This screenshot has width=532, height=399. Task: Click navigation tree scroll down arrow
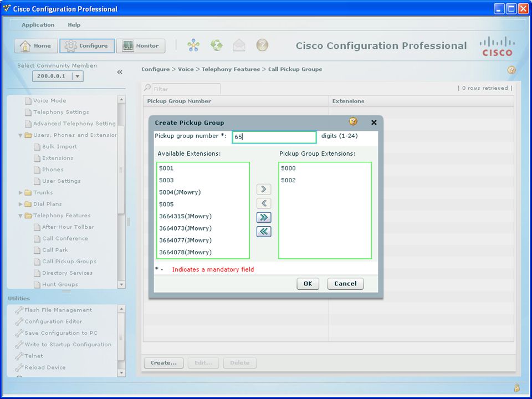tap(121, 285)
